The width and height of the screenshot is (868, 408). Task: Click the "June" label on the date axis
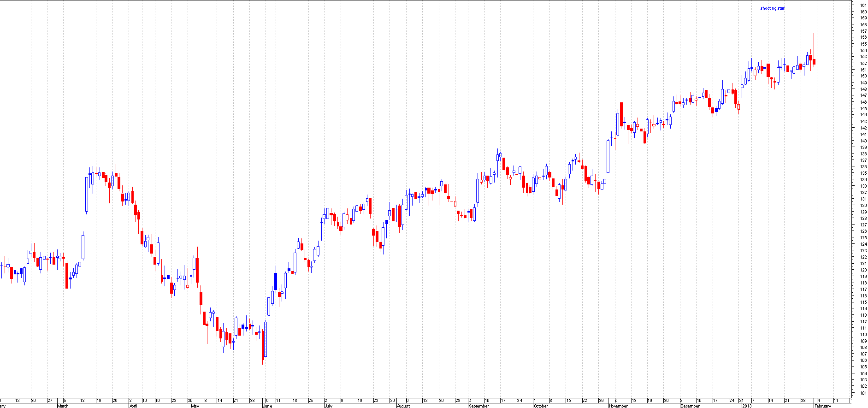coord(267,406)
